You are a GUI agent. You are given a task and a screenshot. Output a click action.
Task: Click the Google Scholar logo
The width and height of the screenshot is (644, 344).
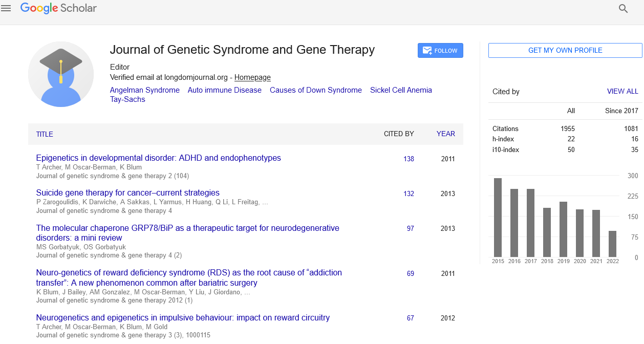(x=58, y=8)
